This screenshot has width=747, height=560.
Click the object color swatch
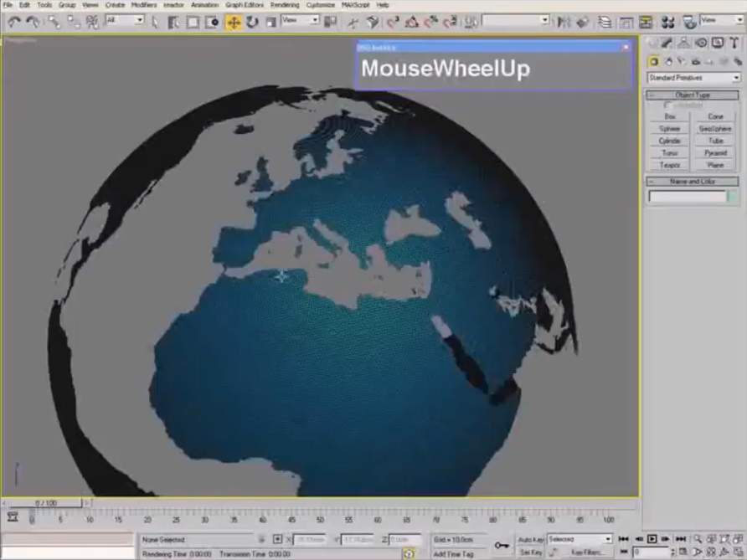[x=733, y=196]
